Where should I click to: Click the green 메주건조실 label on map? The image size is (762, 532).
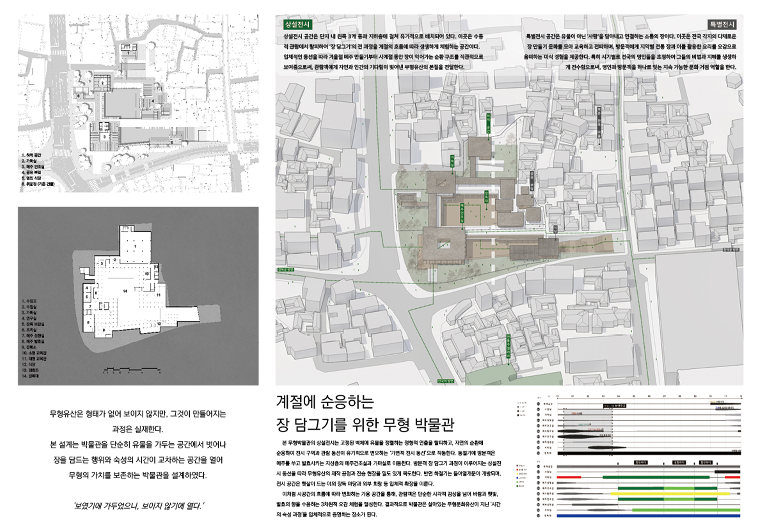pos(462,214)
